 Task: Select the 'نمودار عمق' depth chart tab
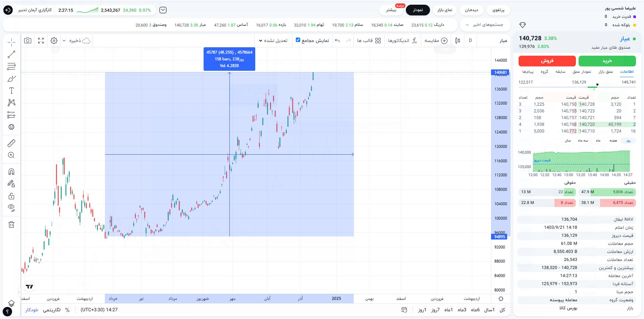[x=582, y=71]
